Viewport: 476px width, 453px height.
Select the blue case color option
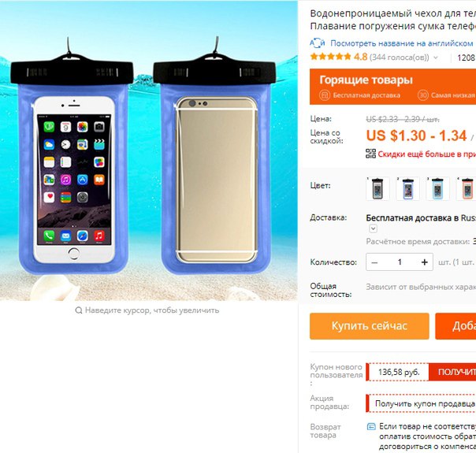click(x=407, y=188)
